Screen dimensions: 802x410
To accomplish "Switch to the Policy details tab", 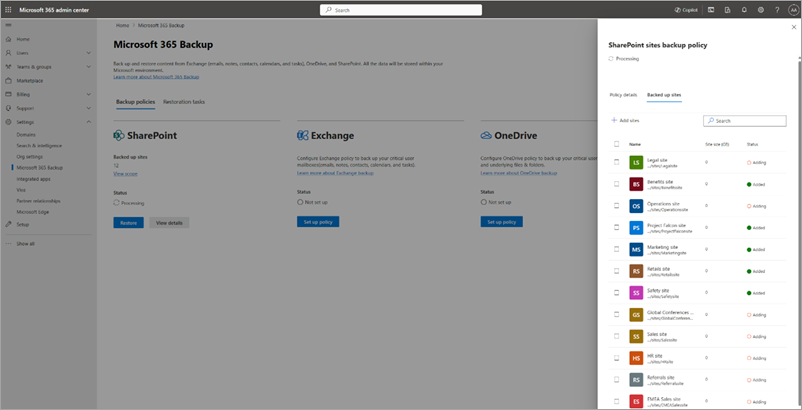I will click(623, 95).
